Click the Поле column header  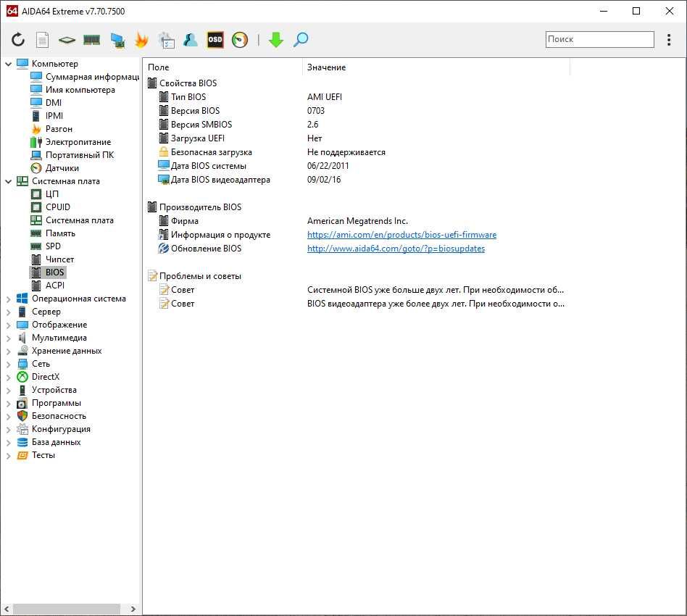coord(223,67)
